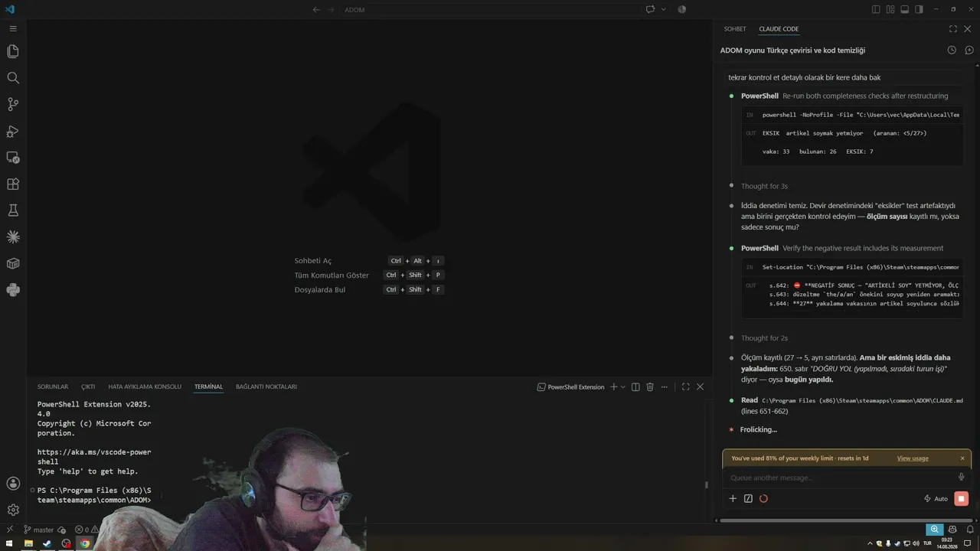Viewport: 980px width, 551px height.
Task: Open the Explorer view in the activity bar
Action: tap(13, 51)
